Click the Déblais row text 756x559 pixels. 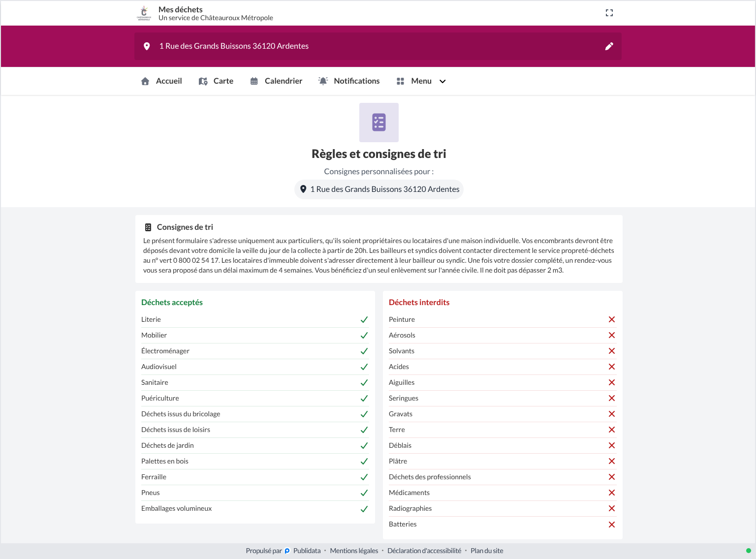(400, 445)
